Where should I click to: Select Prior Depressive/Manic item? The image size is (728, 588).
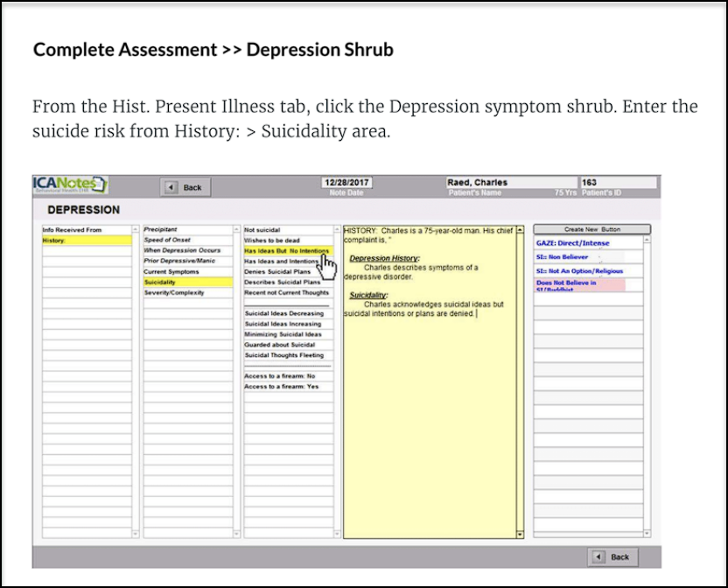pos(188,261)
